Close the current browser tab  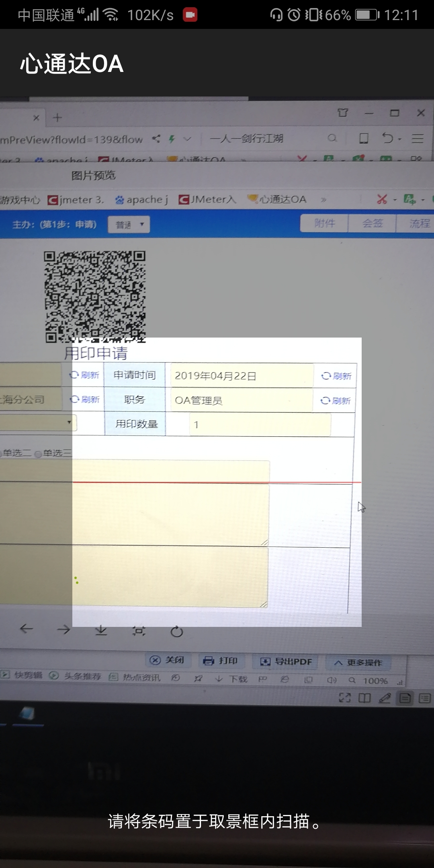[x=36, y=117]
